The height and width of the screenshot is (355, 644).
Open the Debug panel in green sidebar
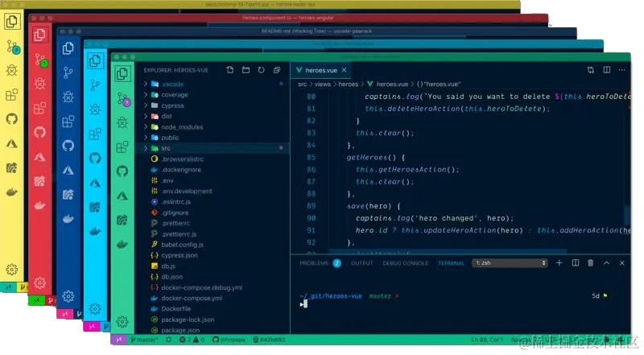[123, 122]
